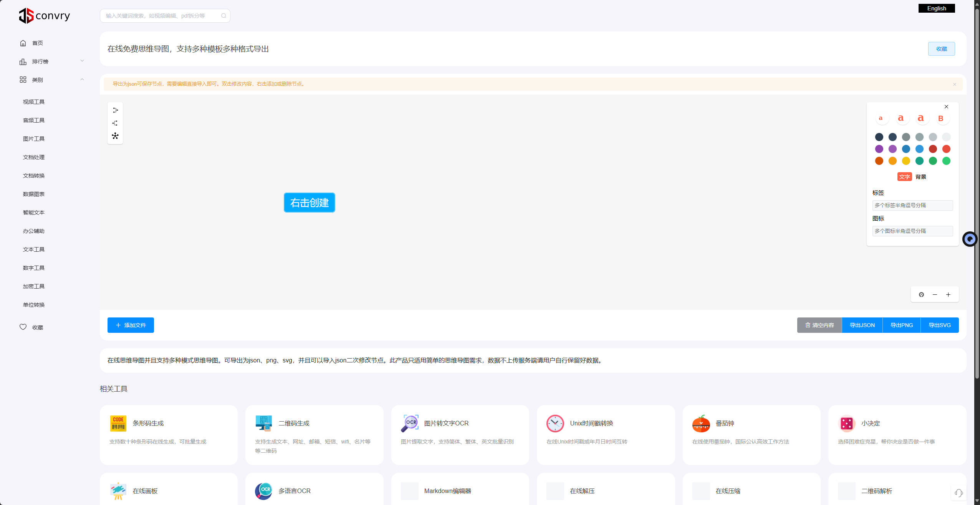Click 收藏 button to favorite this tool
This screenshot has width=980, height=505.
click(941, 49)
